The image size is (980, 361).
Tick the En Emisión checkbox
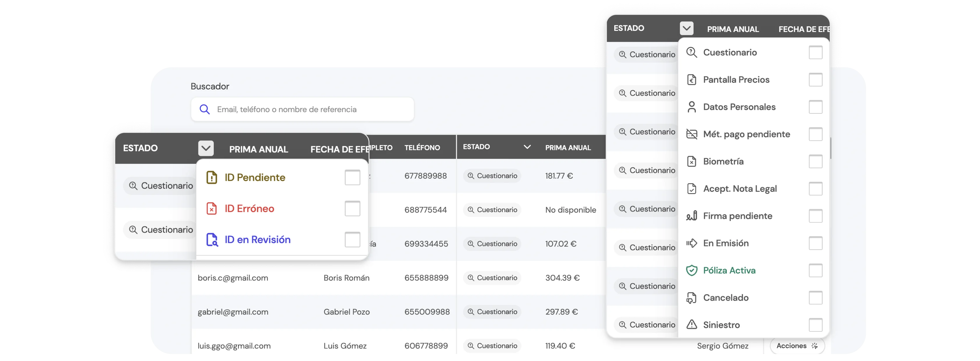(x=815, y=243)
